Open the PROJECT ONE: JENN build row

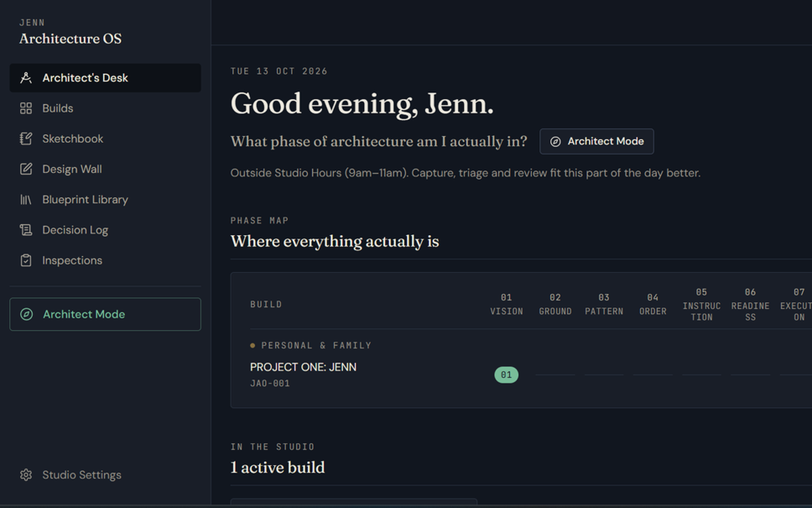pyautogui.click(x=303, y=367)
